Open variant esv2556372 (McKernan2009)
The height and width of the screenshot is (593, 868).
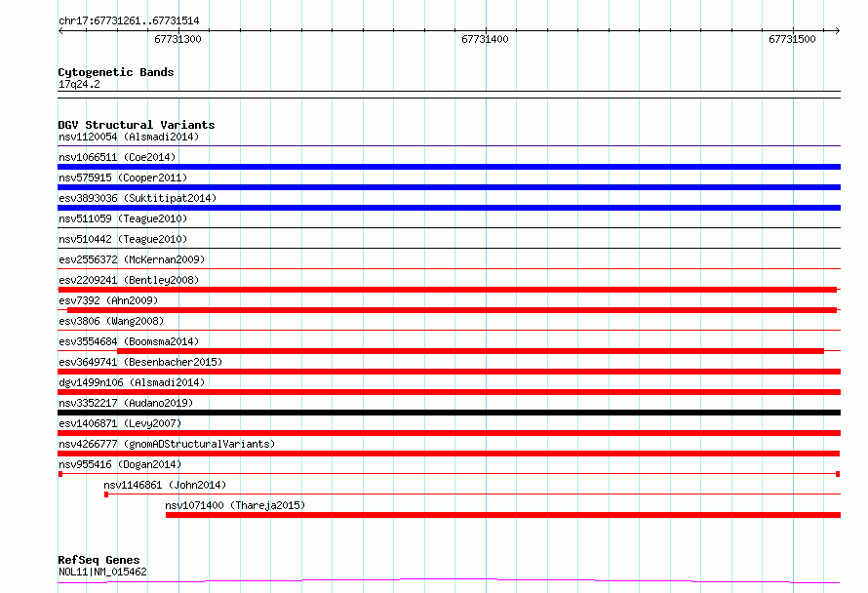click(x=132, y=259)
